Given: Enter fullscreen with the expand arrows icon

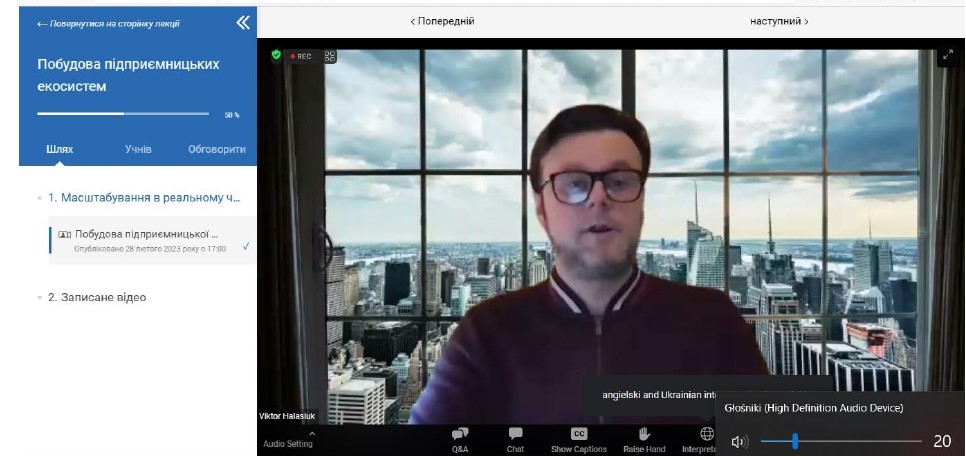Looking at the screenshot, I should point(948,55).
